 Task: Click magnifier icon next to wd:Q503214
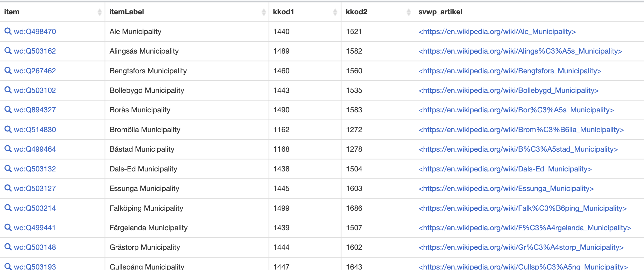[8, 208]
